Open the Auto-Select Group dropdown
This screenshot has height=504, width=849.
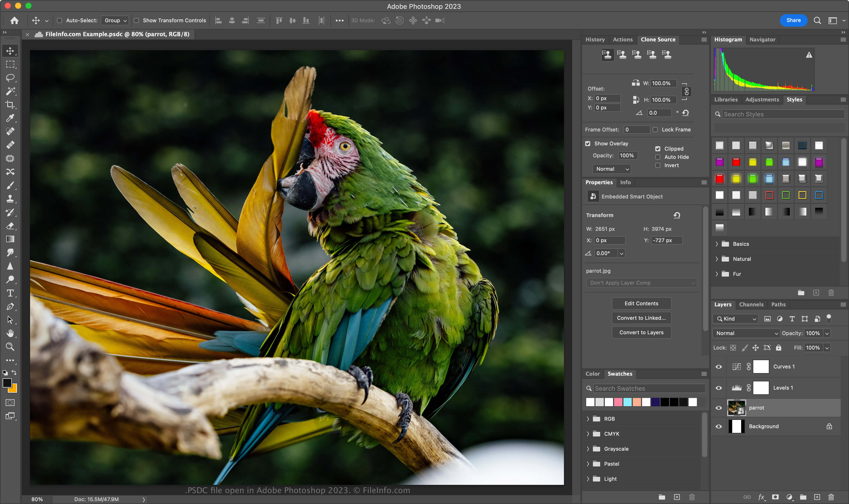(115, 20)
